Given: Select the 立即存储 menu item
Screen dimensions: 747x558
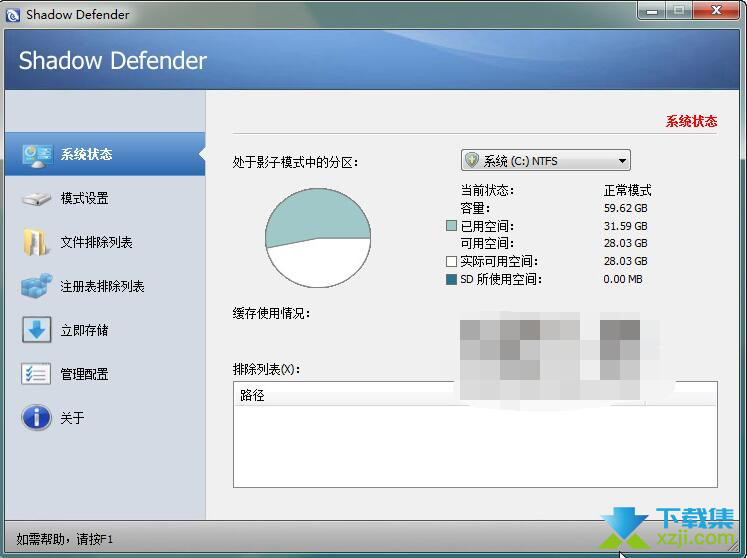Looking at the screenshot, I should (x=105, y=330).
